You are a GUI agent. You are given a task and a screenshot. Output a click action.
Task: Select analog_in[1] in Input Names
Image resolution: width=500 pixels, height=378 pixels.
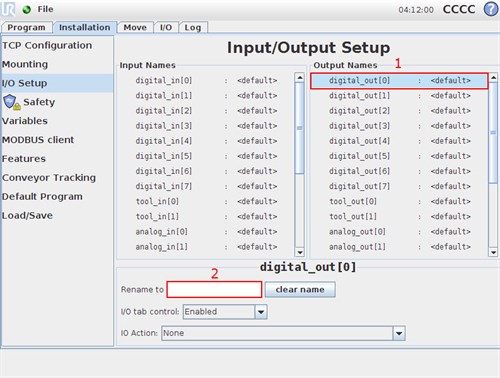click(206, 247)
